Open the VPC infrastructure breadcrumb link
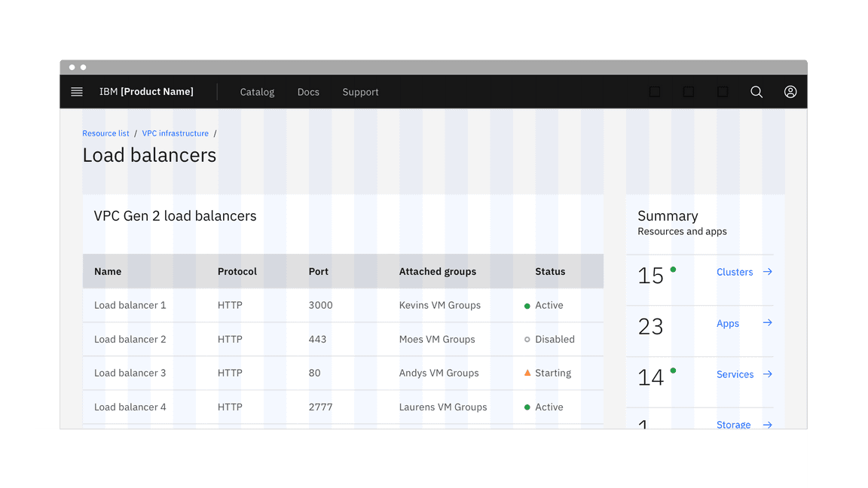Screen dimensions: 868x488 click(x=175, y=133)
